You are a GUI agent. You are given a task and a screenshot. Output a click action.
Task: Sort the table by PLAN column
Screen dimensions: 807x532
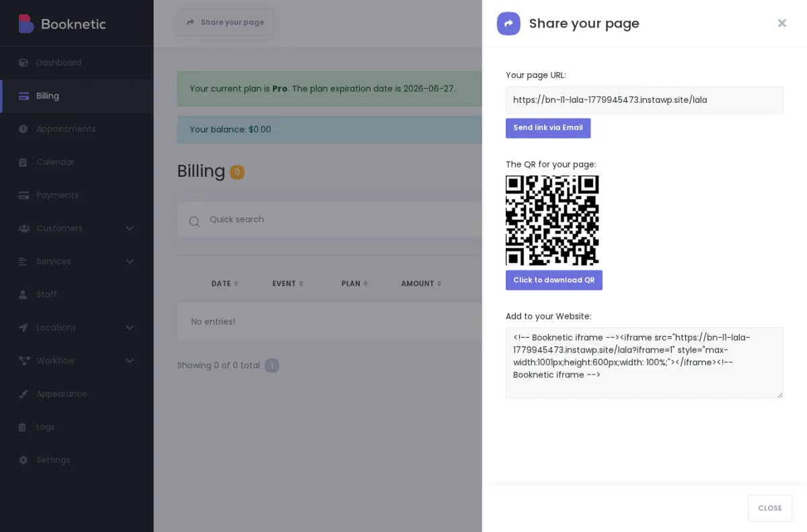354,284
